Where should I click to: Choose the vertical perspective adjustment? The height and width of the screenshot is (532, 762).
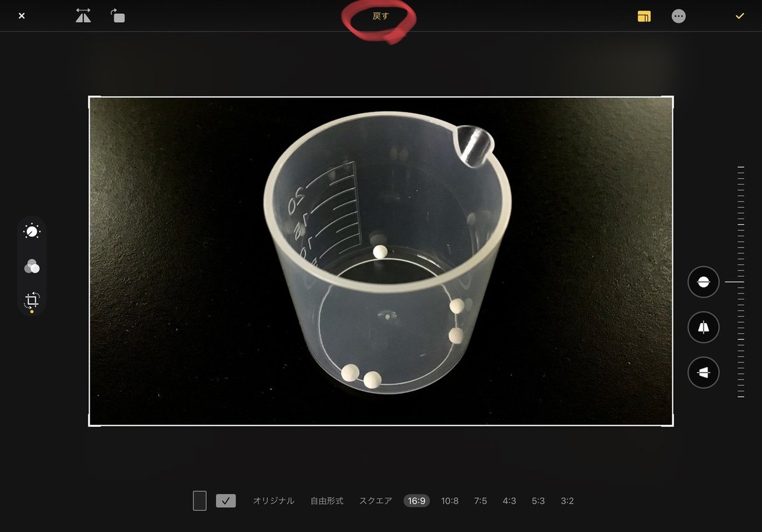[704, 328]
